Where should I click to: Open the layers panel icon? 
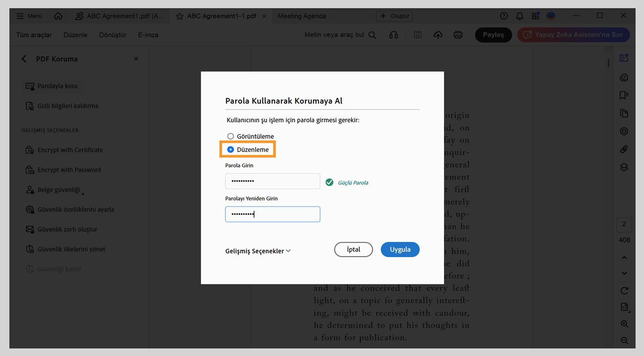(x=624, y=167)
